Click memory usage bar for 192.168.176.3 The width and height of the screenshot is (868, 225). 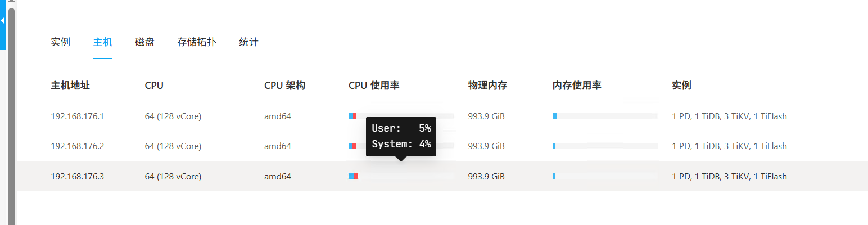point(605,176)
